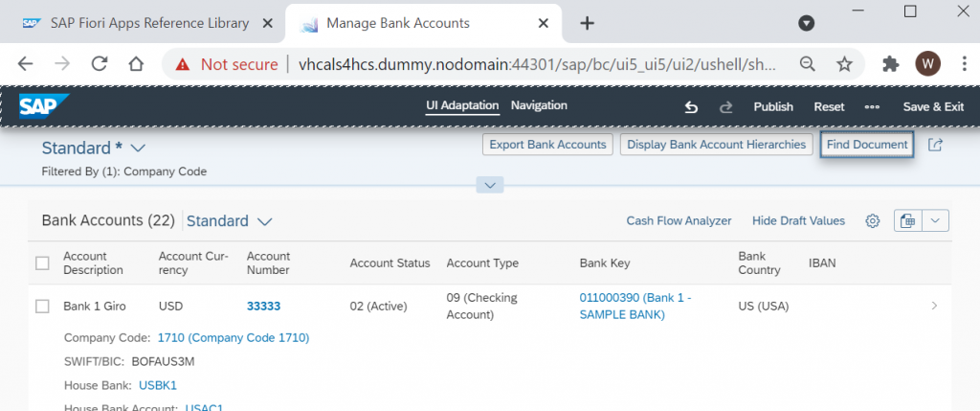Click the 'BOFAUS3M' SWIFT/BIC value
The image size is (980, 411).
[x=163, y=361]
